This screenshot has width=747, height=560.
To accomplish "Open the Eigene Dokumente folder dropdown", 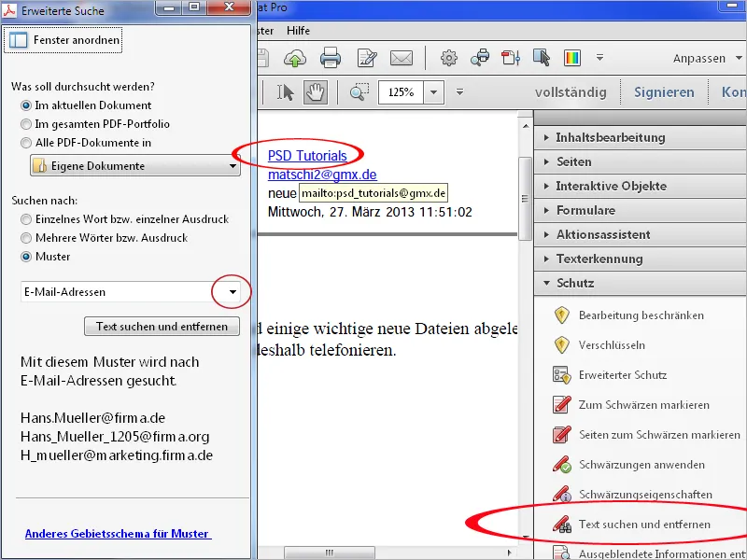I will (135, 166).
